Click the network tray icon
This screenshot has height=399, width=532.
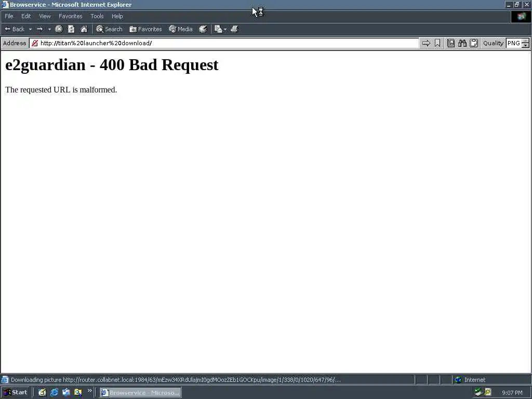(x=478, y=392)
